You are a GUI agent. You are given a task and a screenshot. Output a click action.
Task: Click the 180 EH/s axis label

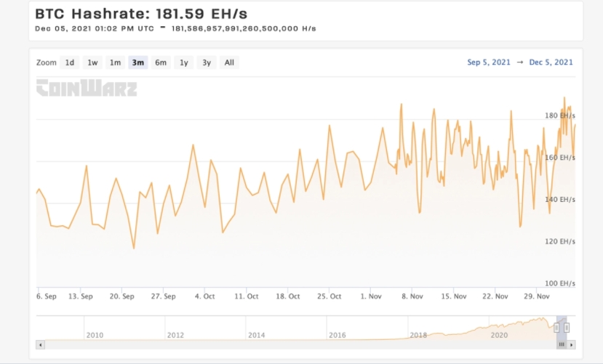(x=560, y=116)
